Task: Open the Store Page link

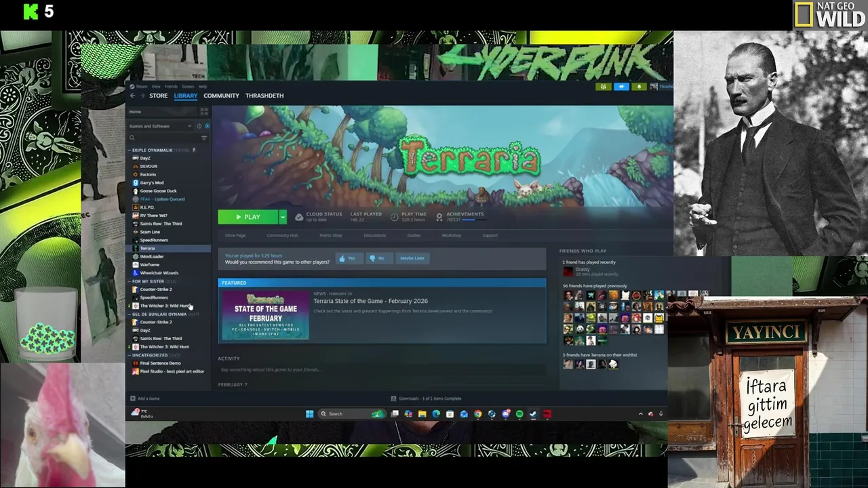Action: (x=235, y=235)
